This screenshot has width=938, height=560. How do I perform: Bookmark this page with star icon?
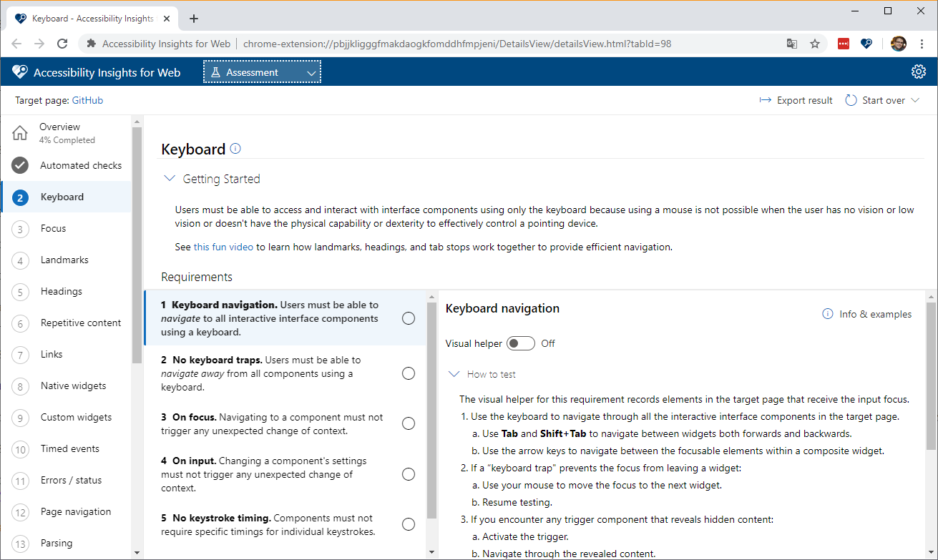815,44
